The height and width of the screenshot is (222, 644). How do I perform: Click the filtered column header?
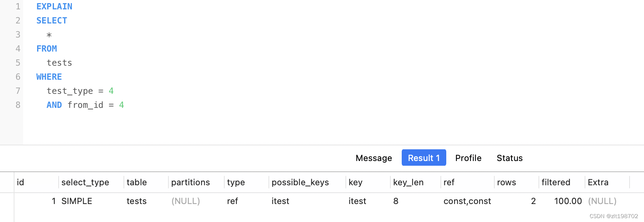(x=556, y=183)
